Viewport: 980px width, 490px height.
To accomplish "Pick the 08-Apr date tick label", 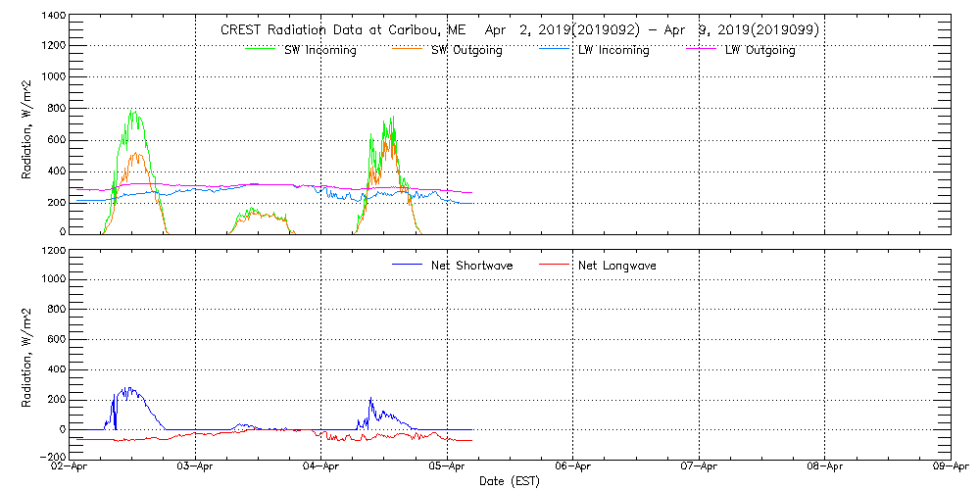I will (x=825, y=467).
